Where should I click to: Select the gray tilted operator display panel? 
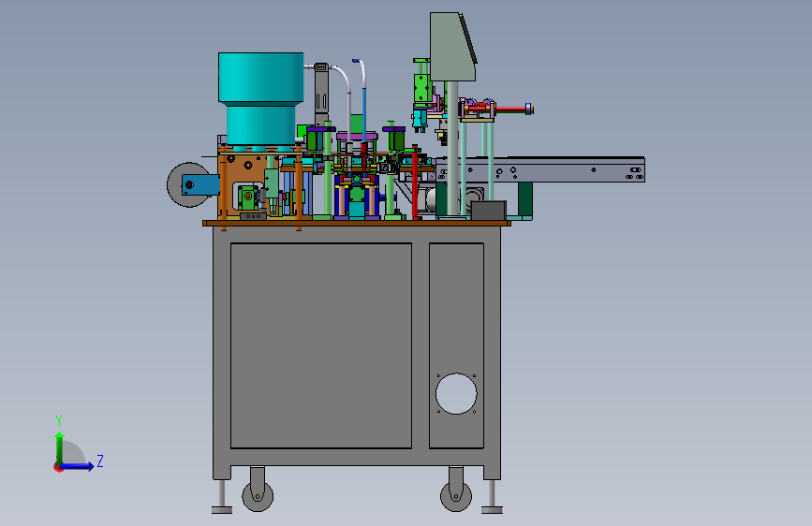(x=452, y=47)
